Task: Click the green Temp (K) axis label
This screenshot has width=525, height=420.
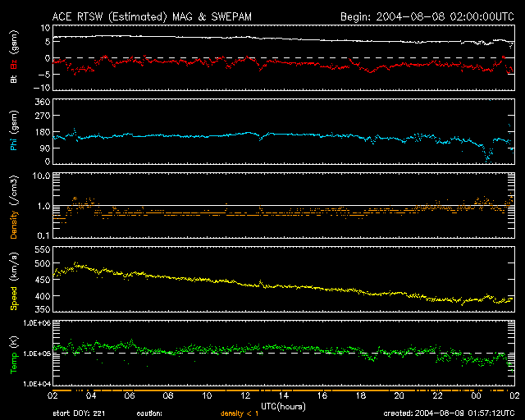Action: click(x=14, y=354)
